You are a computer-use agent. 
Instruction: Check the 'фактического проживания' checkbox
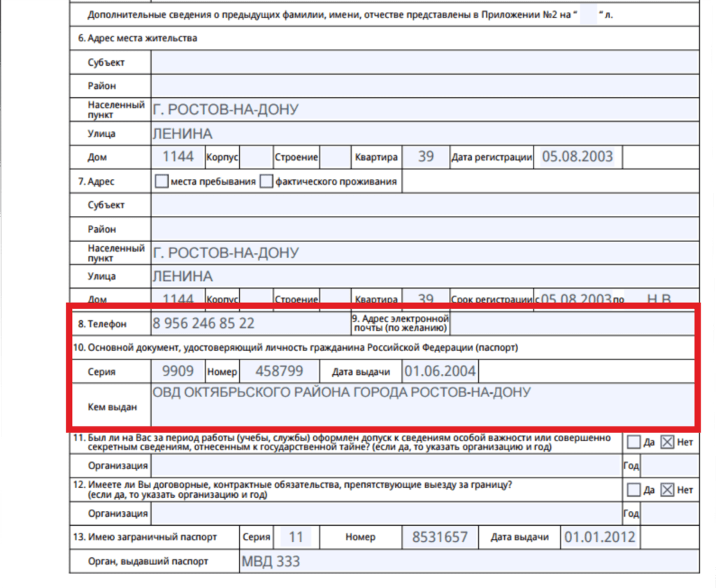point(266,181)
